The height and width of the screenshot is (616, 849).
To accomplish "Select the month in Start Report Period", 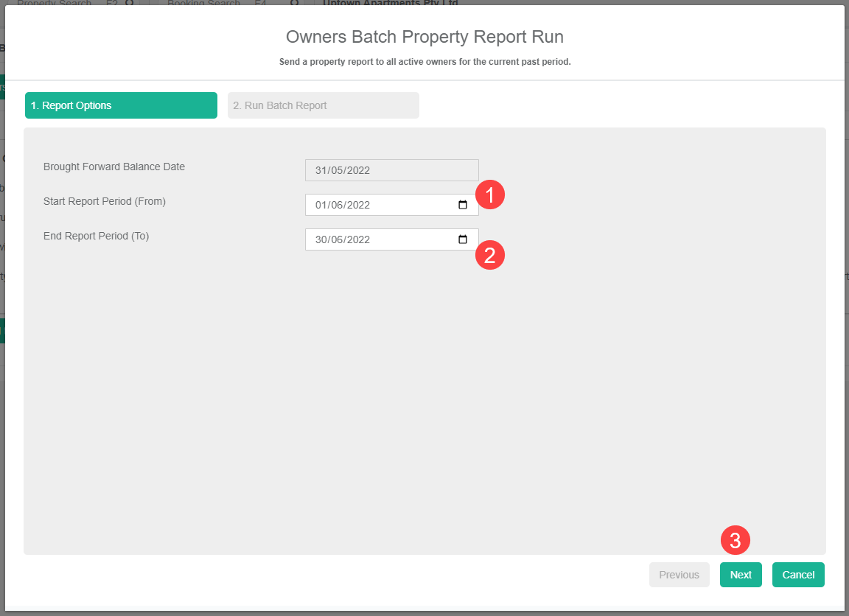I will point(338,205).
